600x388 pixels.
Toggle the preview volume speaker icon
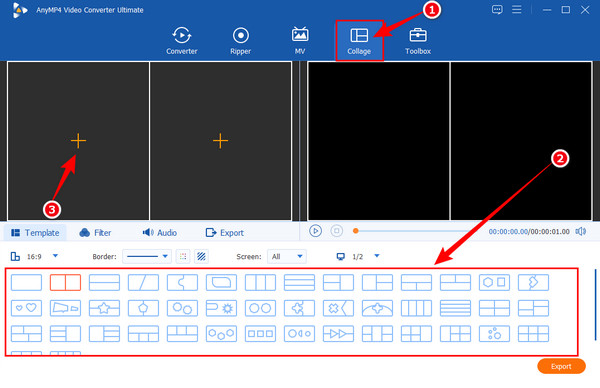pyautogui.click(x=580, y=231)
